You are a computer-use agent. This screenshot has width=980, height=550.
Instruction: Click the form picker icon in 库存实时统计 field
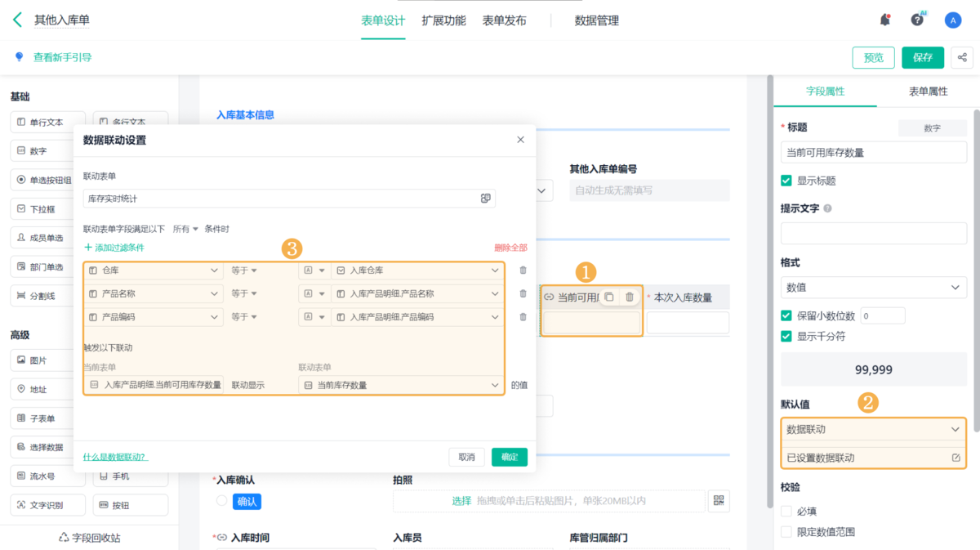pos(485,199)
